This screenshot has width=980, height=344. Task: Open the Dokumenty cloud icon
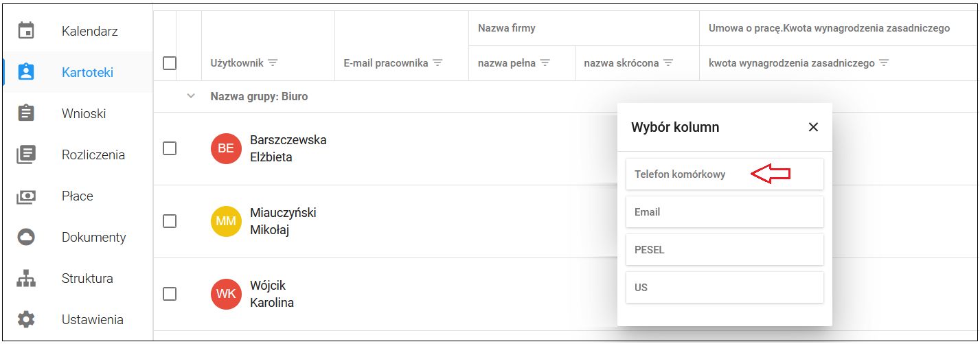pos(26,237)
